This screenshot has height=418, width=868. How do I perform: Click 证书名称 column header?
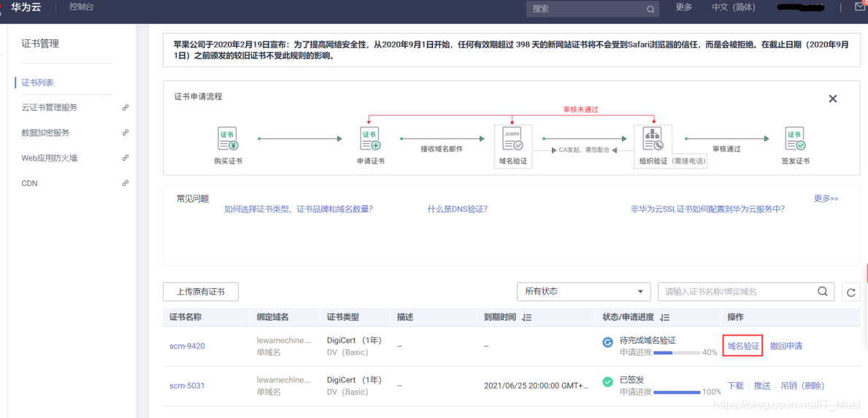[185, 317]
